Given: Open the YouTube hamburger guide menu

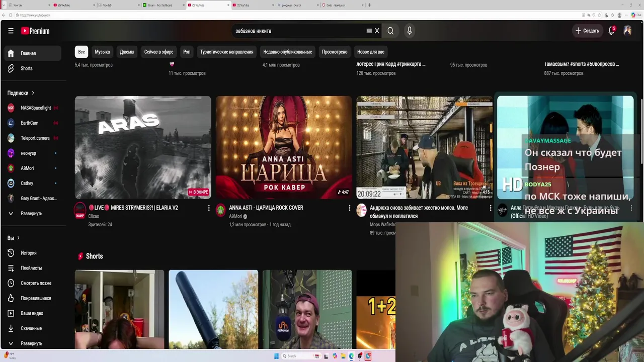Looking at the screenshot, I should [x=11, y=31].
